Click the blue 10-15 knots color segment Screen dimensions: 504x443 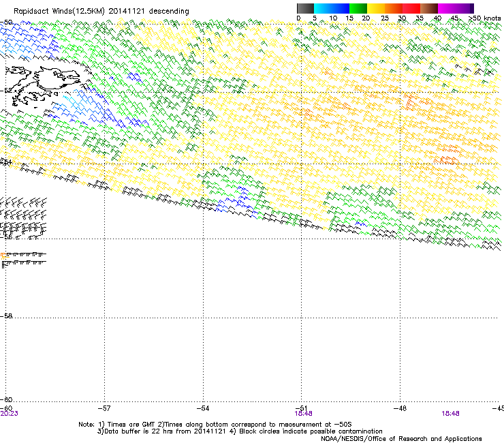[341, 8]
